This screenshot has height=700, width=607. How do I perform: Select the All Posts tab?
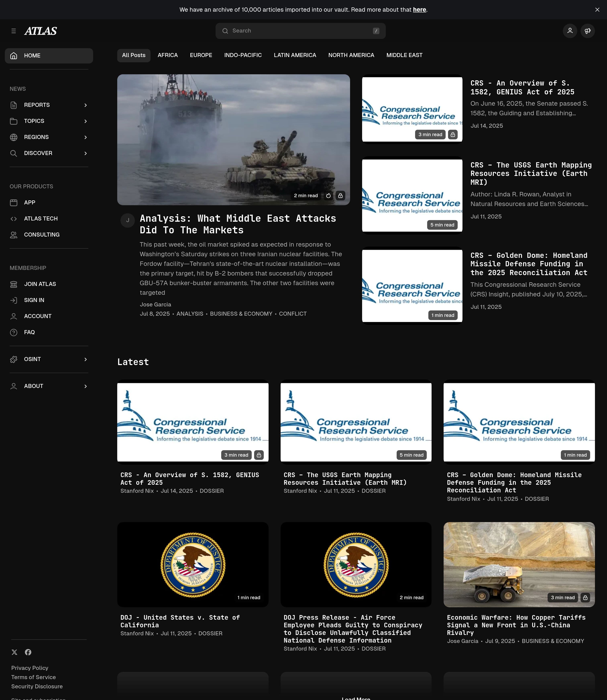coord(134,55)
